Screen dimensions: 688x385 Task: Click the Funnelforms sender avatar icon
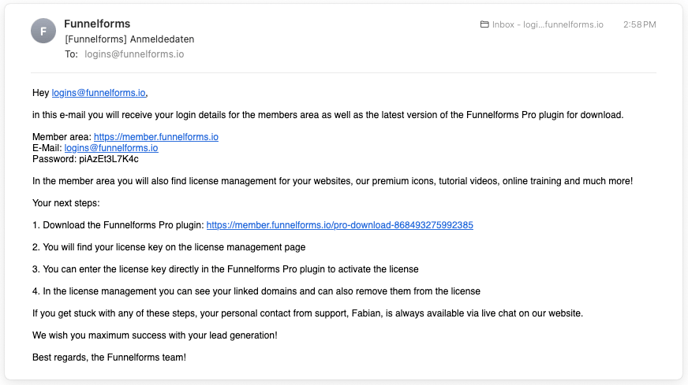pos(43,31)
